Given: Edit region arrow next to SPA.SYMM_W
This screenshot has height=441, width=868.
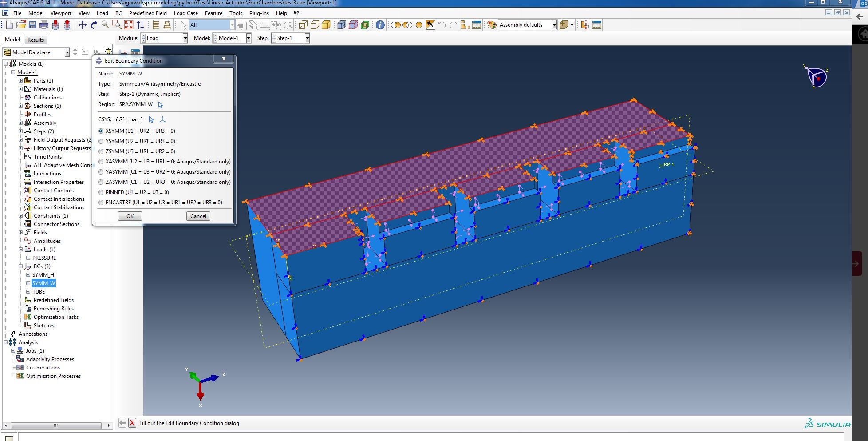Looking at the screenshot, I should click(161, 105).
